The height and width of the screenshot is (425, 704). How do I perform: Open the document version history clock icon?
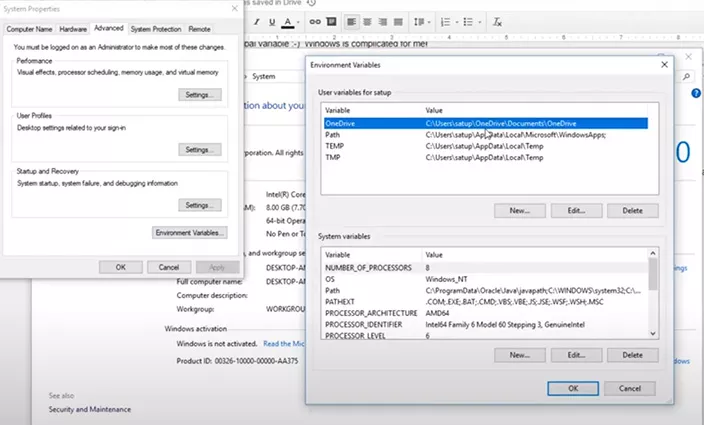pos(311,3)
